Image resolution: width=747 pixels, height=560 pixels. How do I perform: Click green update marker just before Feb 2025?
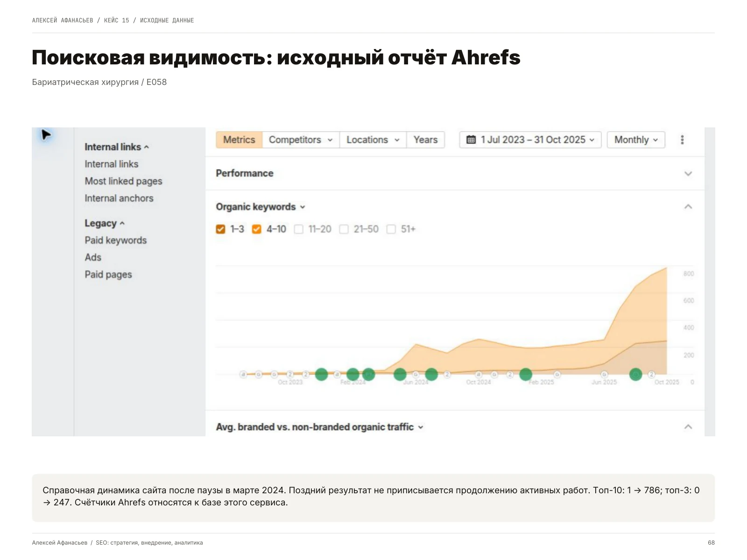click(526, 374)
